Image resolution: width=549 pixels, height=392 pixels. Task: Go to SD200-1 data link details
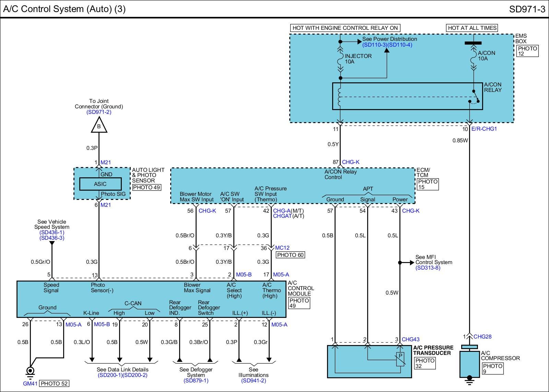point(110,375)
